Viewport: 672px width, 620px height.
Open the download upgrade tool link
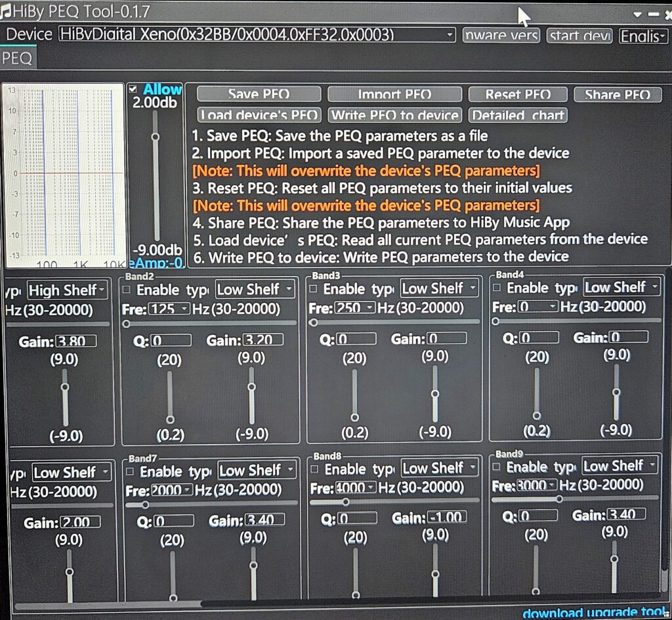595,612
